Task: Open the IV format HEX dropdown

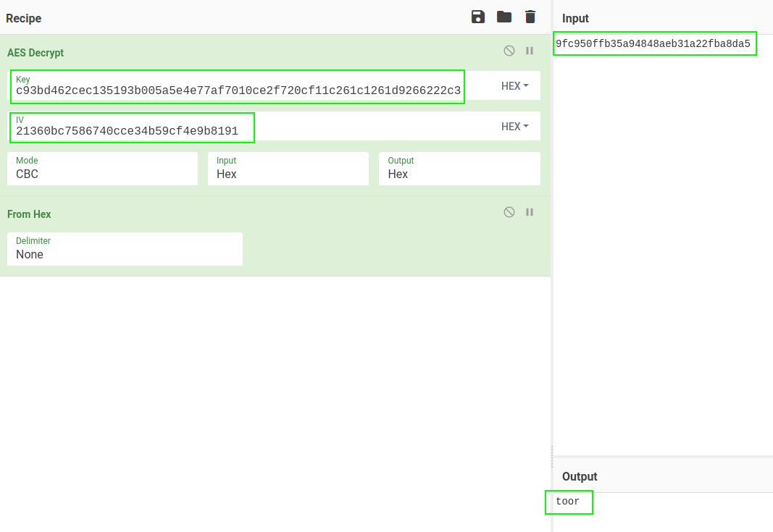Action: coord(514,126)
